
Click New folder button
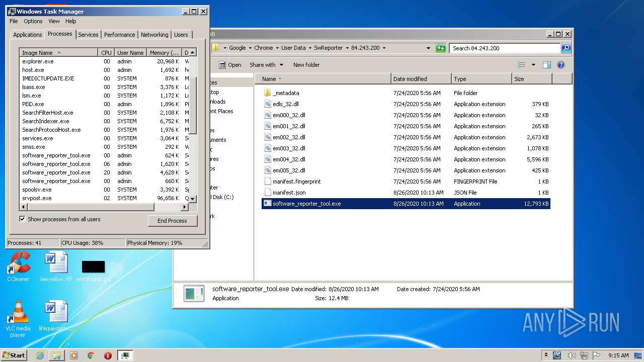pyautogui.click(x=306, y=65)
